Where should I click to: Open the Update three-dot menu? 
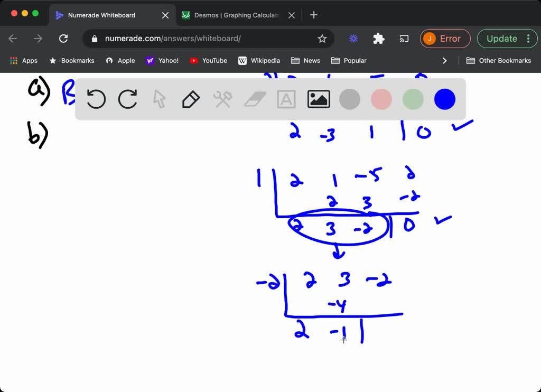(x=527, y=39)
